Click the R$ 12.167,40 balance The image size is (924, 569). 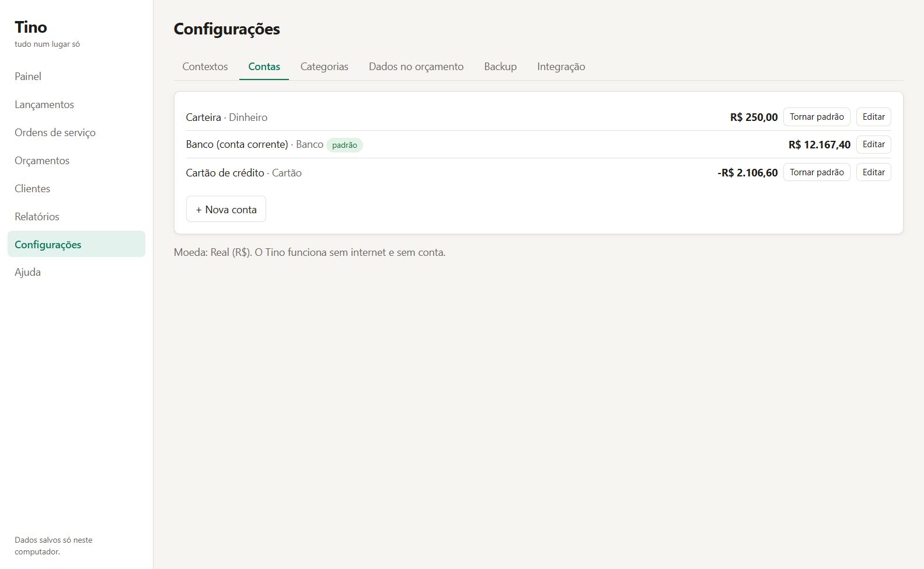pos(820,145)
